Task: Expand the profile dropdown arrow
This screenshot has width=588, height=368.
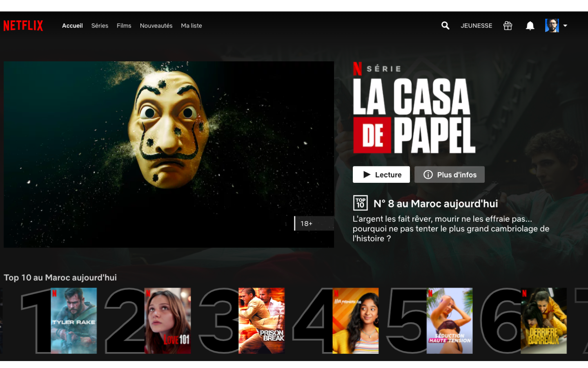Action: [565, 26]
